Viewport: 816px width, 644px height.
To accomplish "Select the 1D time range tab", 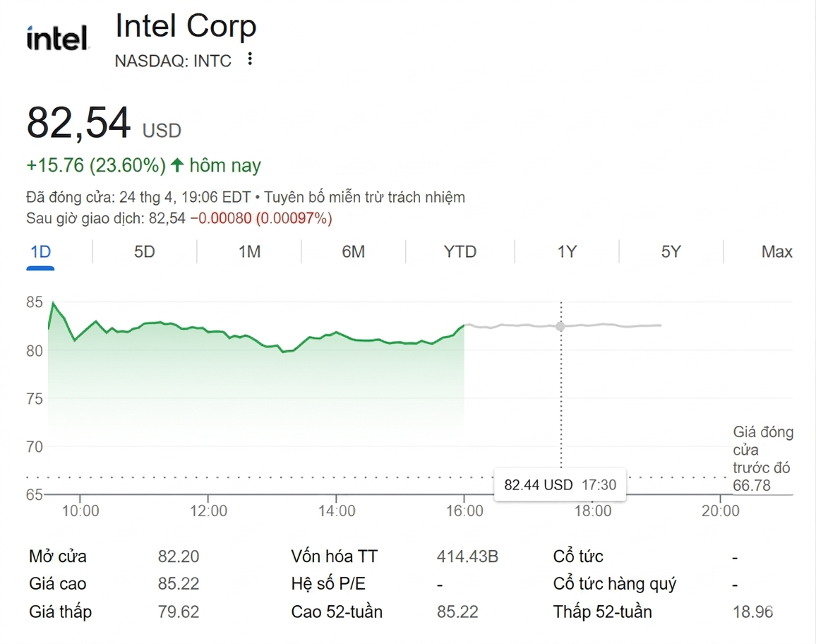I will [41, 252].
